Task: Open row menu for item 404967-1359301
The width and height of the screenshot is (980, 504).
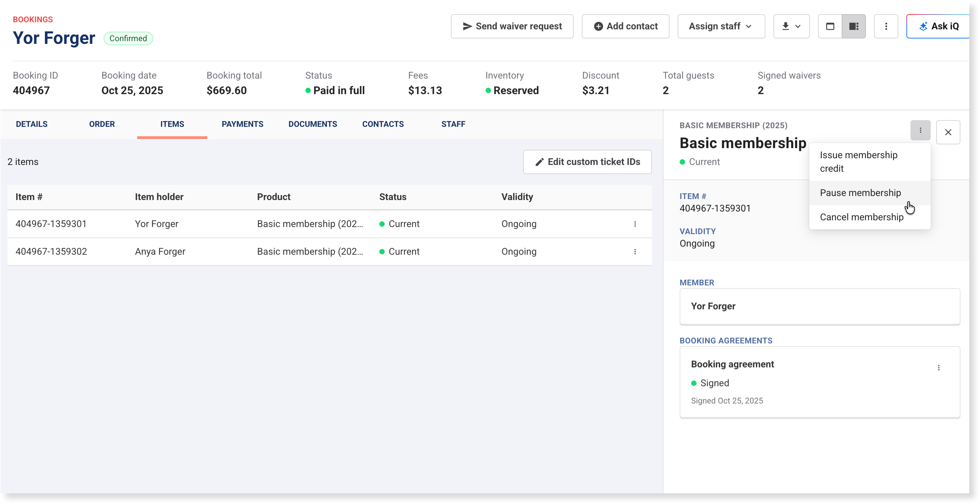Action: coord(635,224)
